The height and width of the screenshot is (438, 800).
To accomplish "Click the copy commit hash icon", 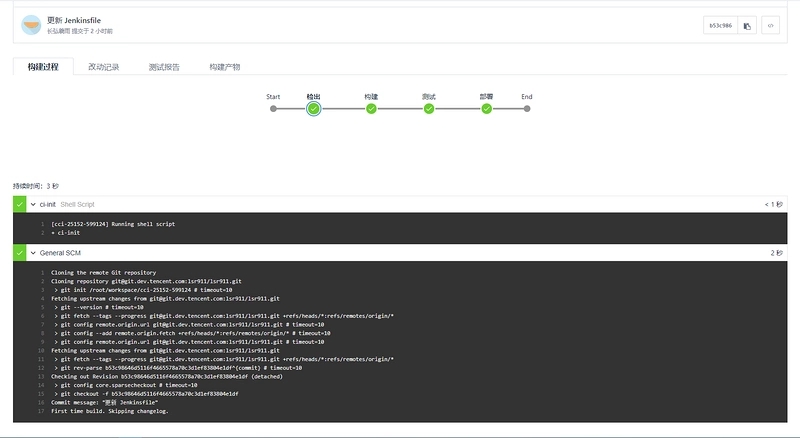I will pyautogui.click(x=747, y=26).
